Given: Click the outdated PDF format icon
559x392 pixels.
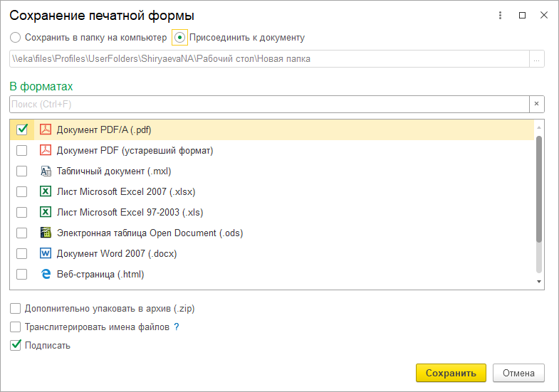Looking at the screenshot, I should point(46,150).
